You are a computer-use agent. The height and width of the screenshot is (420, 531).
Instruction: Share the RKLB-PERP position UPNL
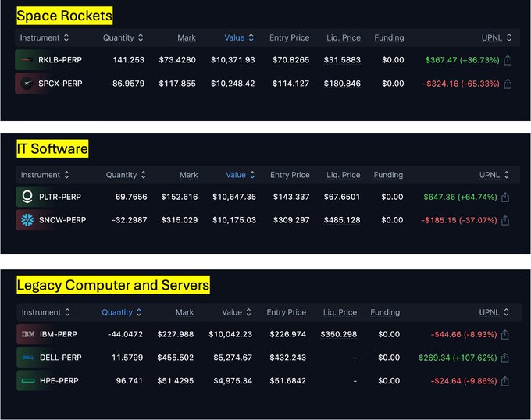pyautogui.click(x=508, y=60)
